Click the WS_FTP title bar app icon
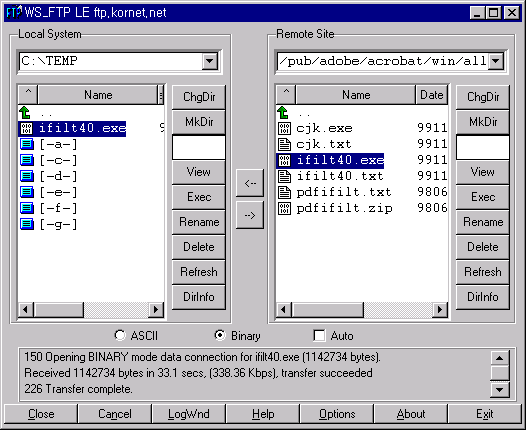Screen dimensions: 526x430 click(x=14, y=13)
